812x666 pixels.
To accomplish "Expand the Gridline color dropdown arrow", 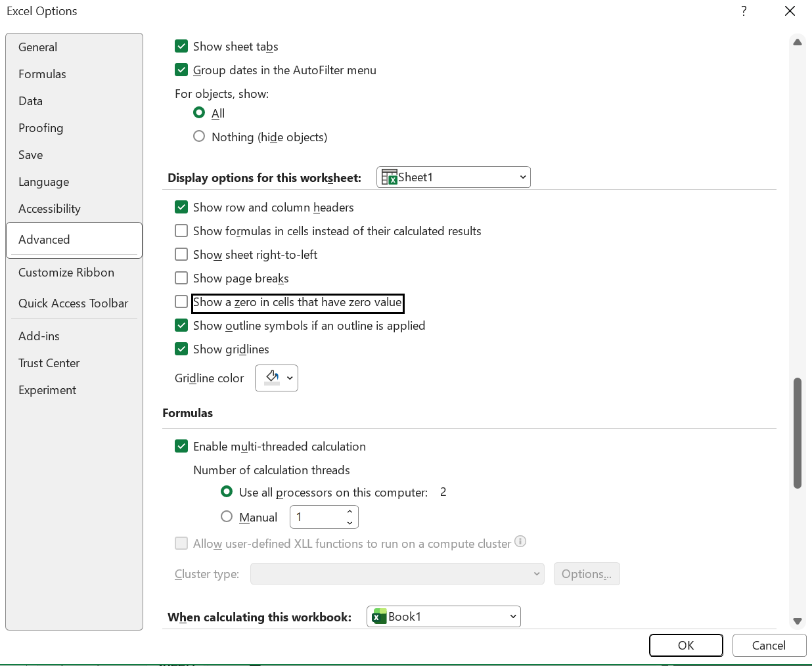I will [290, 378].
